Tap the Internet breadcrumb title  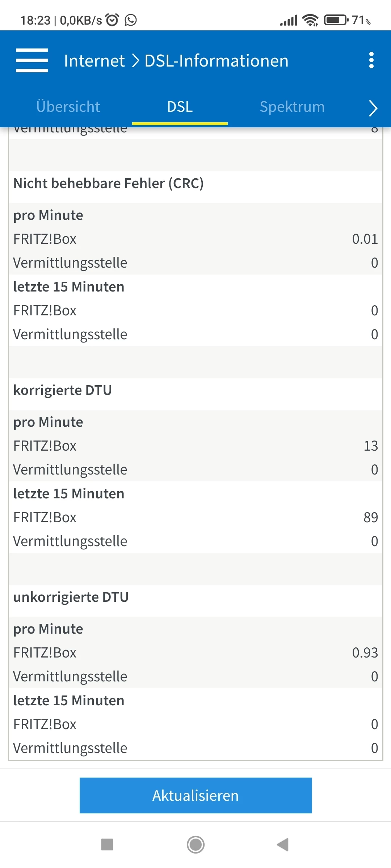tap(94, 61)
